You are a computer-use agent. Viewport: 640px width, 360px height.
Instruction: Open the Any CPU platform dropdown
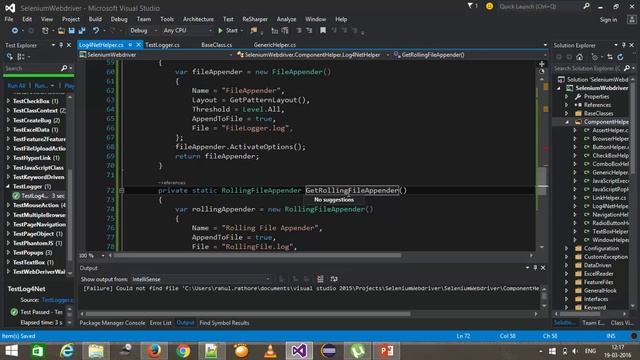187,31
